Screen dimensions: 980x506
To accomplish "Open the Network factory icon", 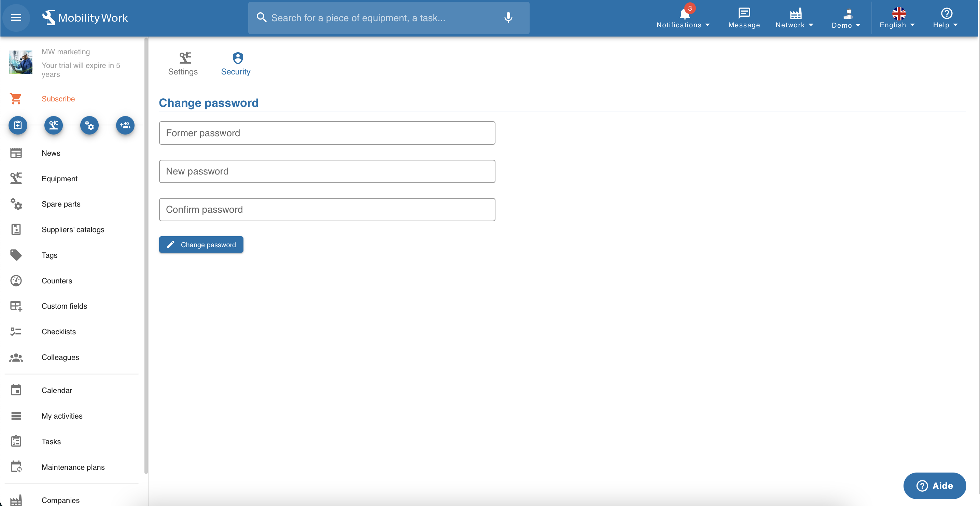I will tap(796, 13).
